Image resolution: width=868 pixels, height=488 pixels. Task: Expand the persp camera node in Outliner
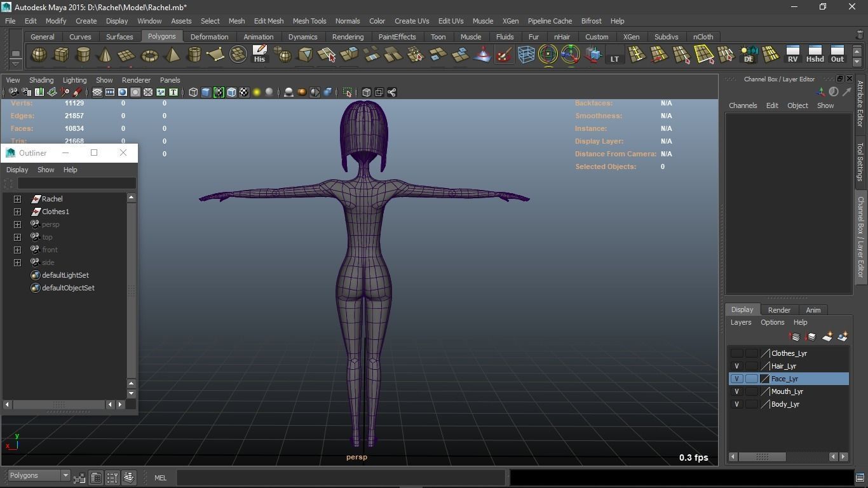[x=18, y=224]
